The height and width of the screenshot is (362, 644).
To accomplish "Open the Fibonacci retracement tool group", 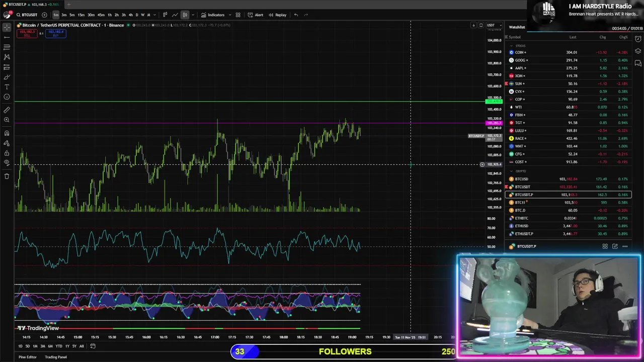I will click(7, 47).
